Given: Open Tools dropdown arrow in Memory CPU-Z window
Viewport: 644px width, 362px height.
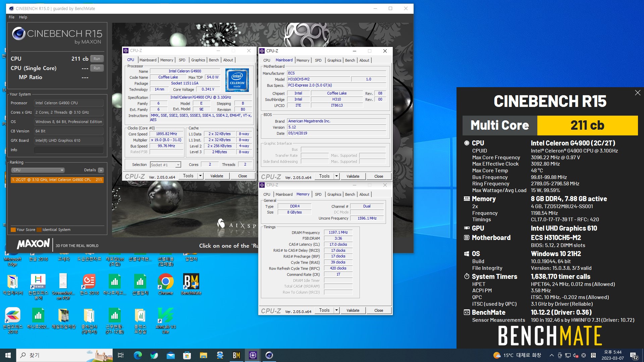Looking at the screenshot, I should (x=336, y=310).
